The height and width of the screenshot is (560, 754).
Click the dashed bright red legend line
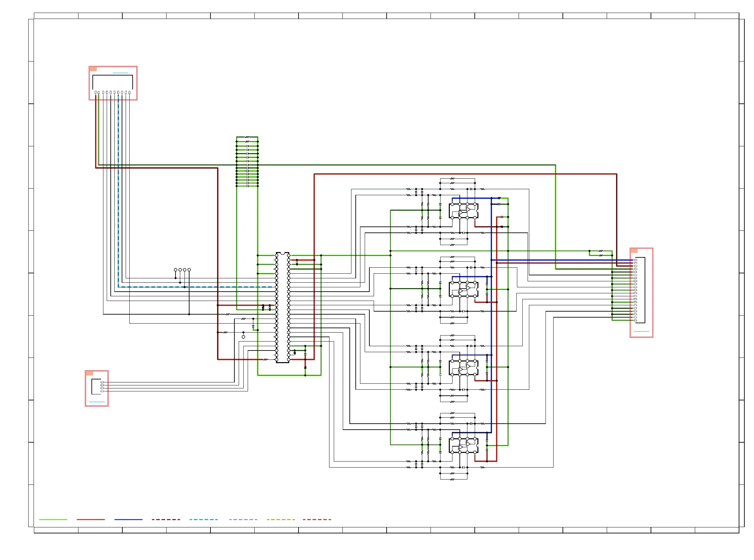[317, 519]
